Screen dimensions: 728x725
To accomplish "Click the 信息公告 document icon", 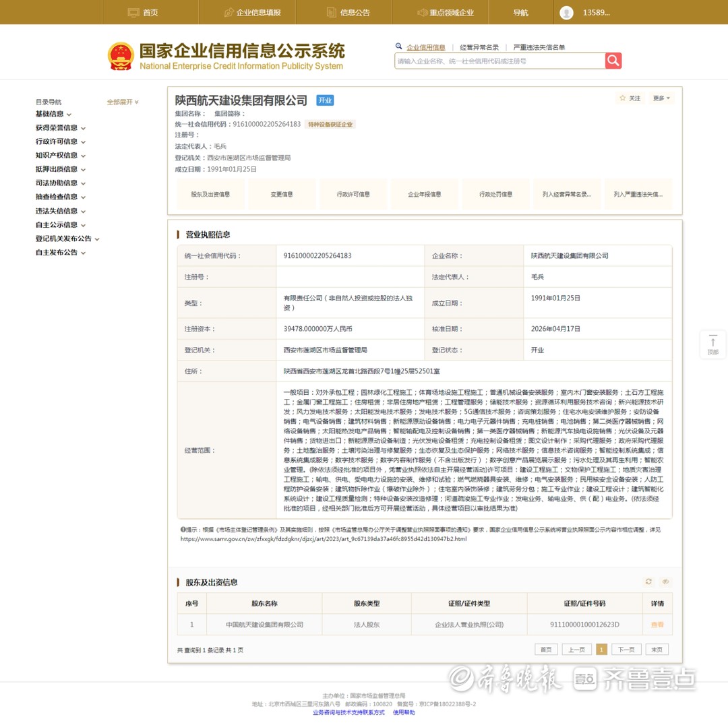I will click(332, 13).
